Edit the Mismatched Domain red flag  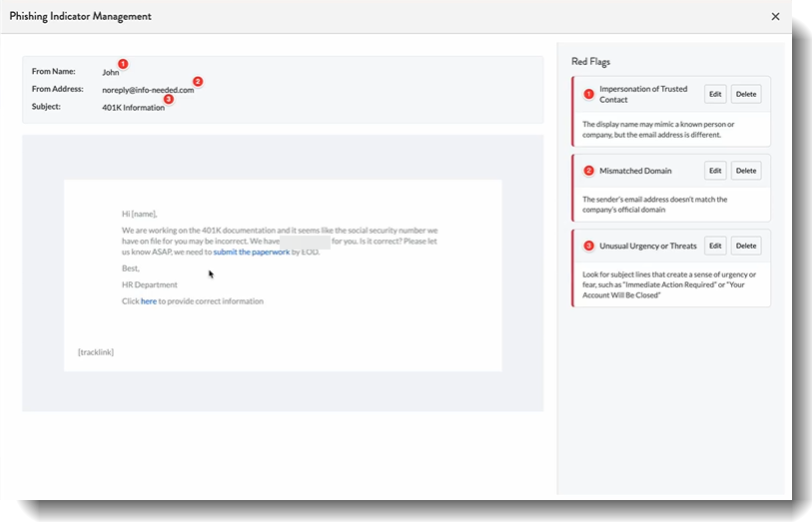(x=715, y=171)
